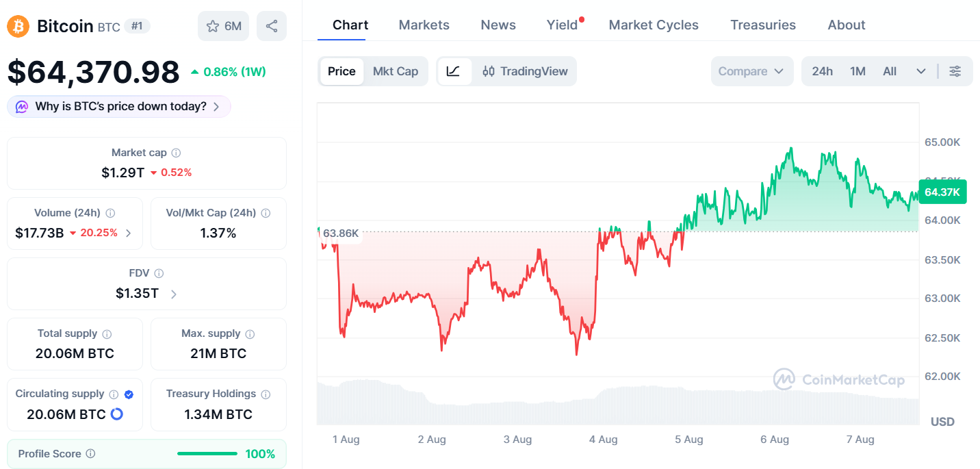Open the share icon button

(x=272, y=26)
